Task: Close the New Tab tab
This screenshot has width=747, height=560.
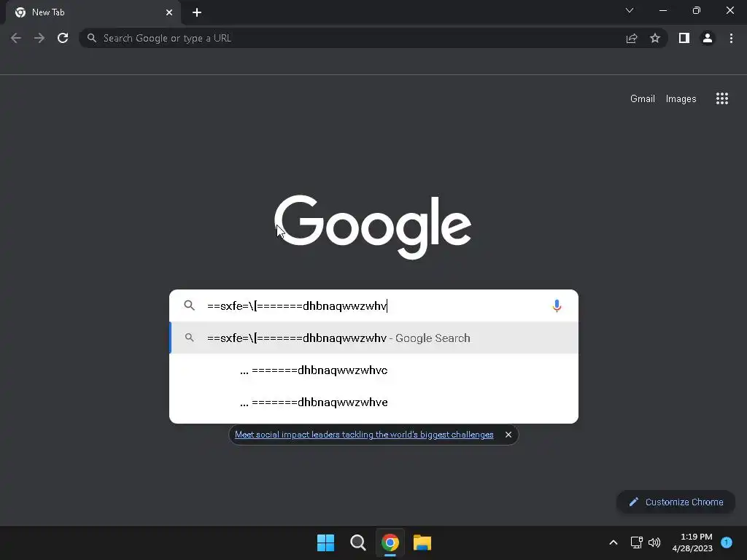Action: (x=169, y=12)
